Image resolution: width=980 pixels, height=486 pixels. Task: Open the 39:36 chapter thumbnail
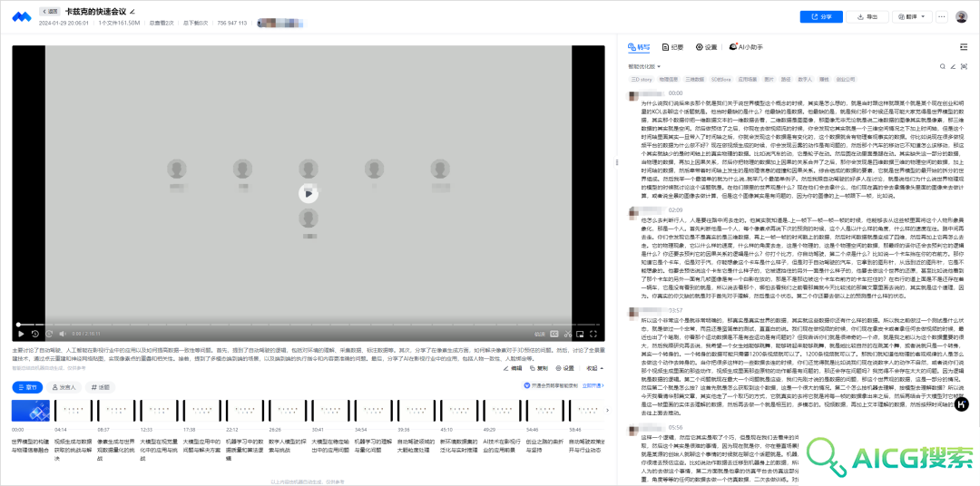[x=416, y=411]
